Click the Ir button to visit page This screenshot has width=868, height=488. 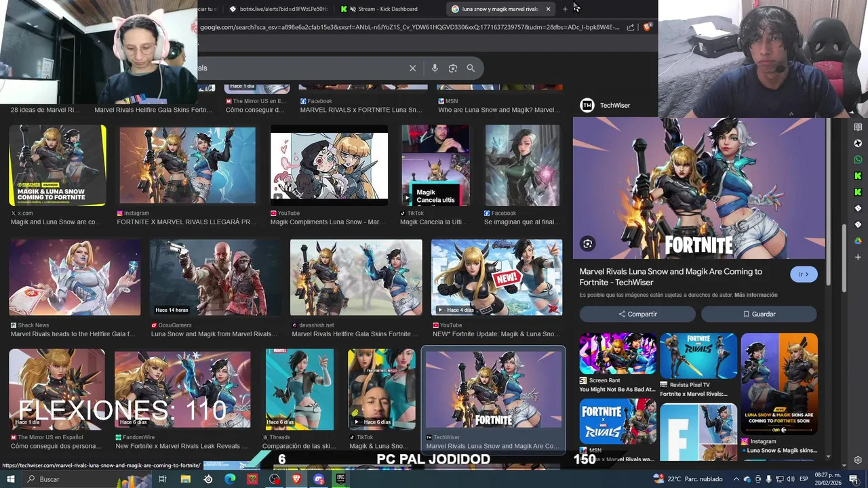(804, 274)
